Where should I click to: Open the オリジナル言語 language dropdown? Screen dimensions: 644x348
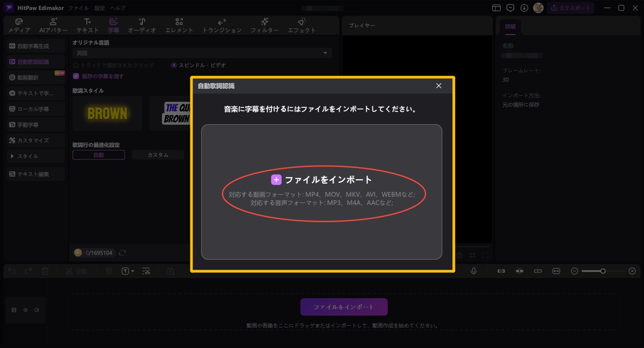(202, 53)
